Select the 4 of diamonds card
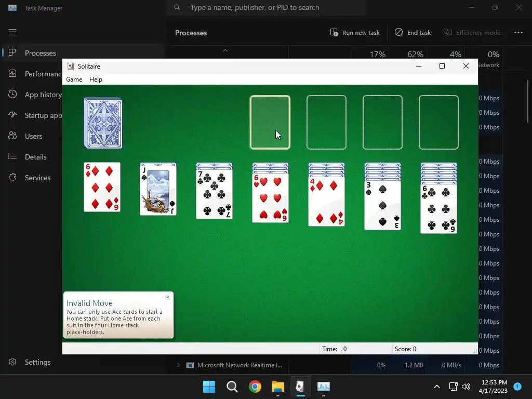 [326, 202]
